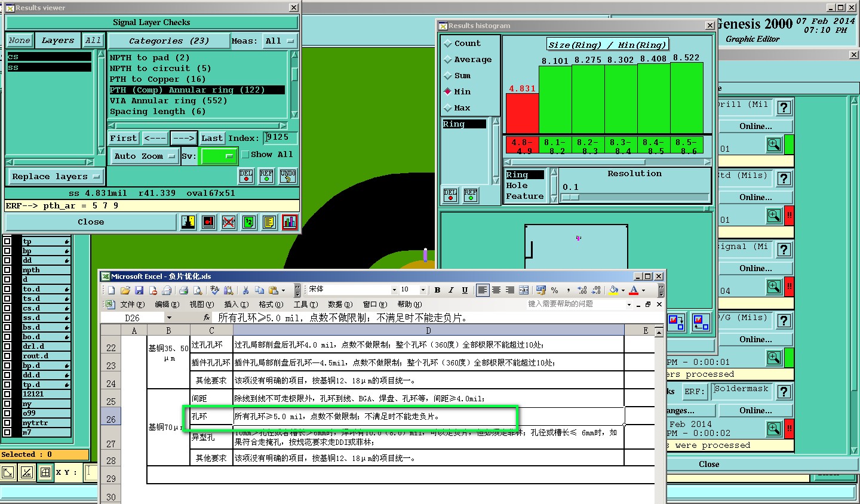Image resolution: width=860 pixels, height=504 pixels.
Task: Toggle checkbox for layer tp
Action: [7, 241]
